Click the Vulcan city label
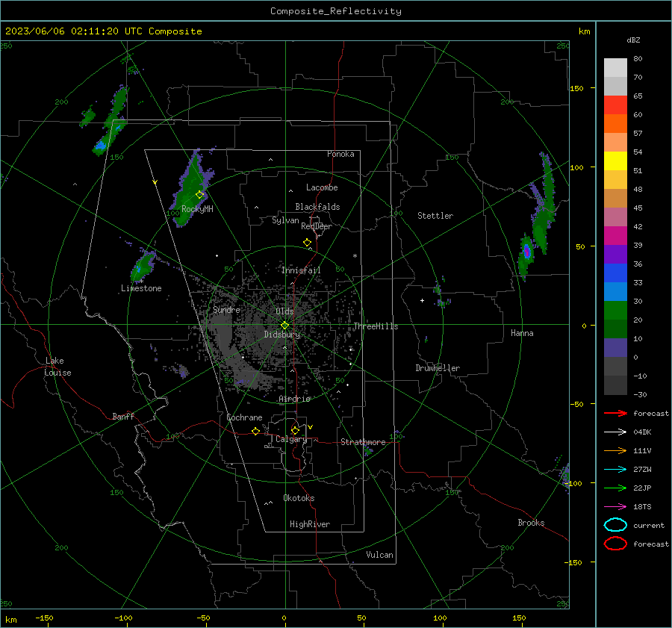Viewport: 672px width, 628px height. coord(379,555)
